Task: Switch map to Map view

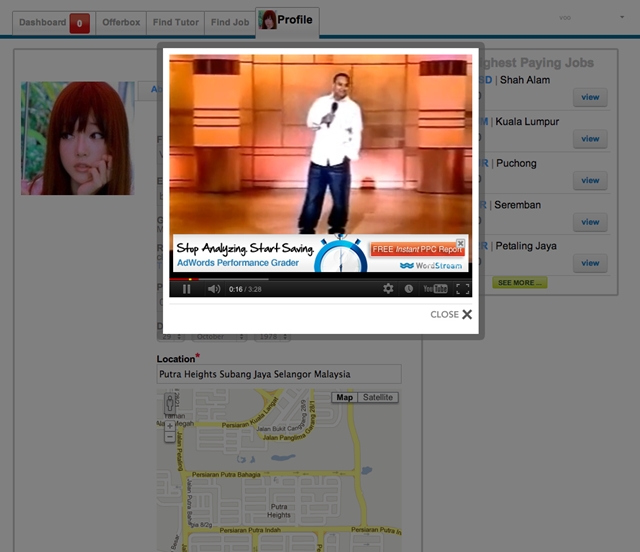Action: click(344, 397)
